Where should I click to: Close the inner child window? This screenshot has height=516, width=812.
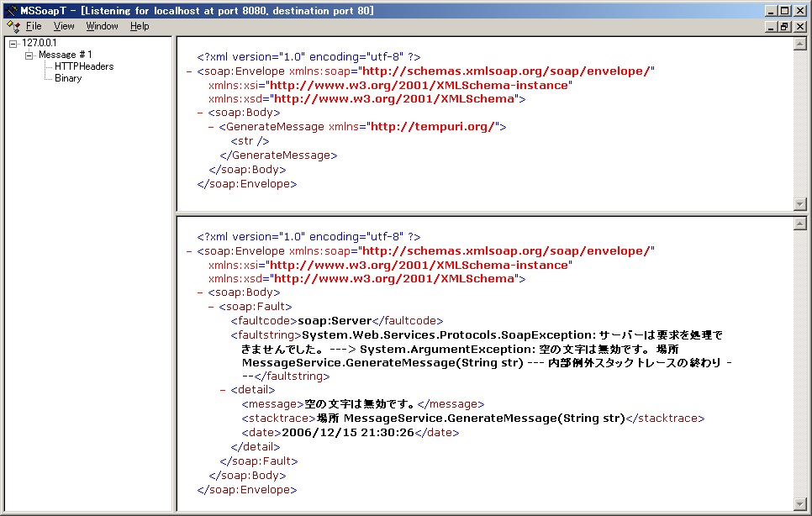pos(800,26)
